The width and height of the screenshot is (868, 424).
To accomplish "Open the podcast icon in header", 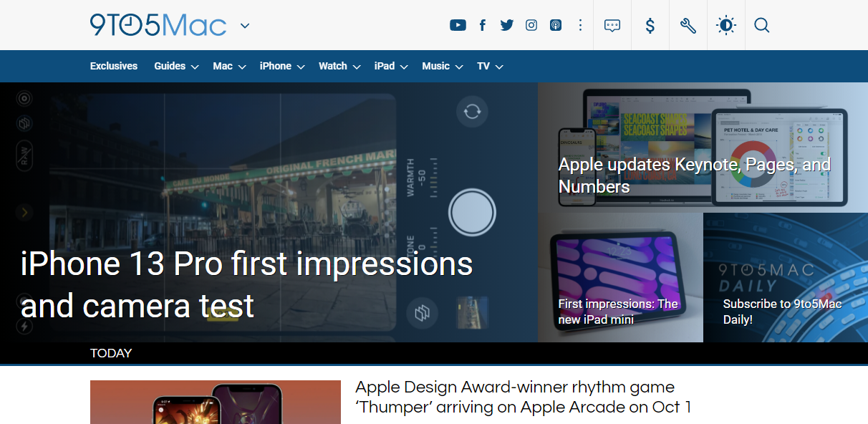I will (556, 26).
